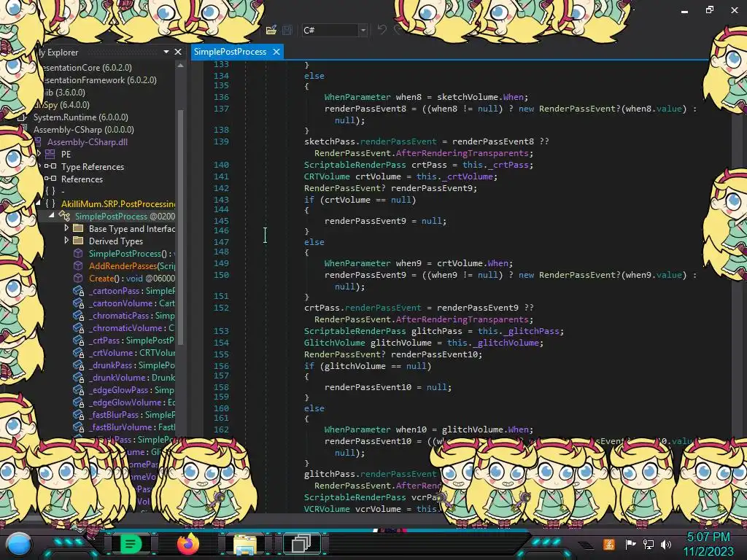
Task: Click ScriptableRenderPass link on line 140
Action: point(355,165)
